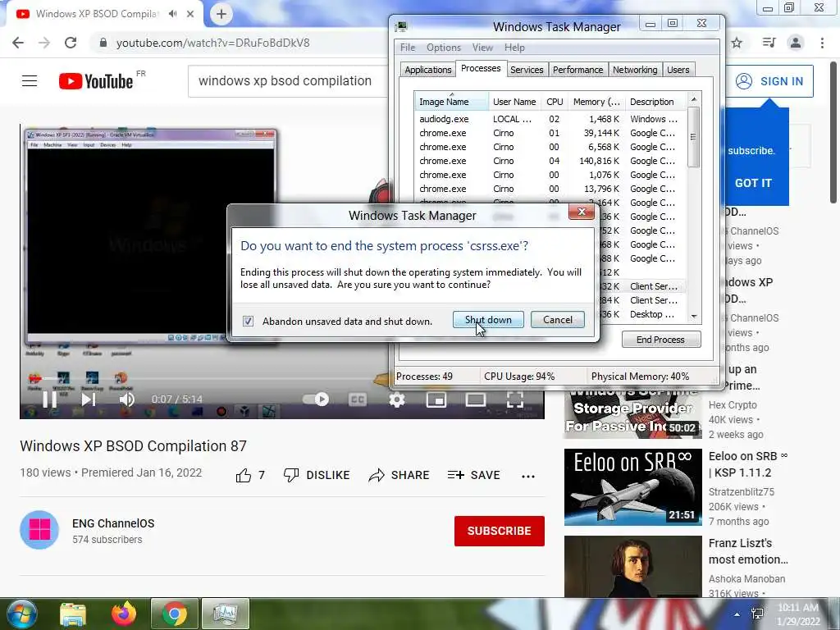Open more actions ellipsis under video
840x630 pixels.
[x=528, y=476]
